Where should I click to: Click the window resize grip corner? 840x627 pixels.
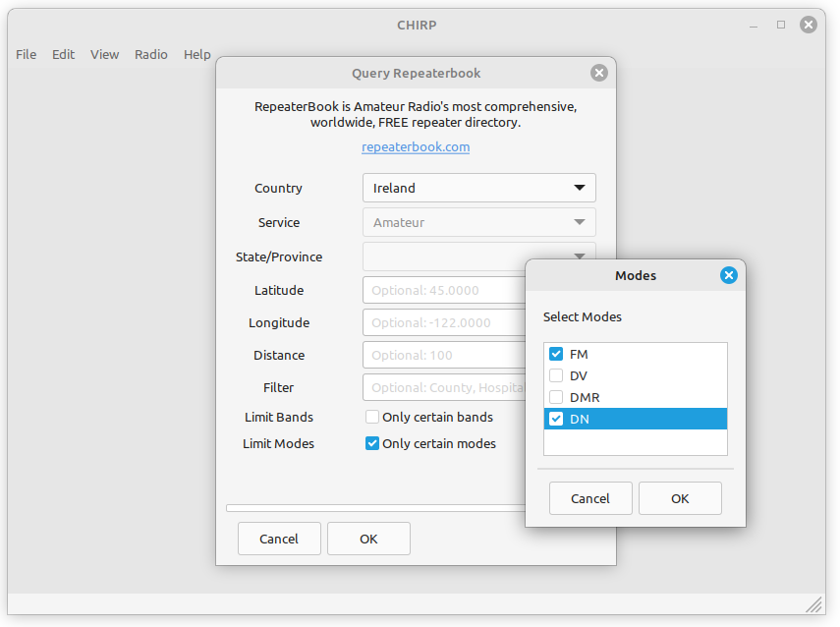pos(814,604)
